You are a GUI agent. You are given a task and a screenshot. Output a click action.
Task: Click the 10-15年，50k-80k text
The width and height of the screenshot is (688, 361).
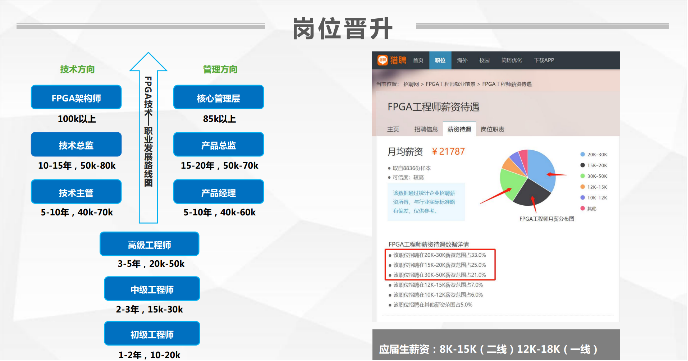[x=77, y=166]
